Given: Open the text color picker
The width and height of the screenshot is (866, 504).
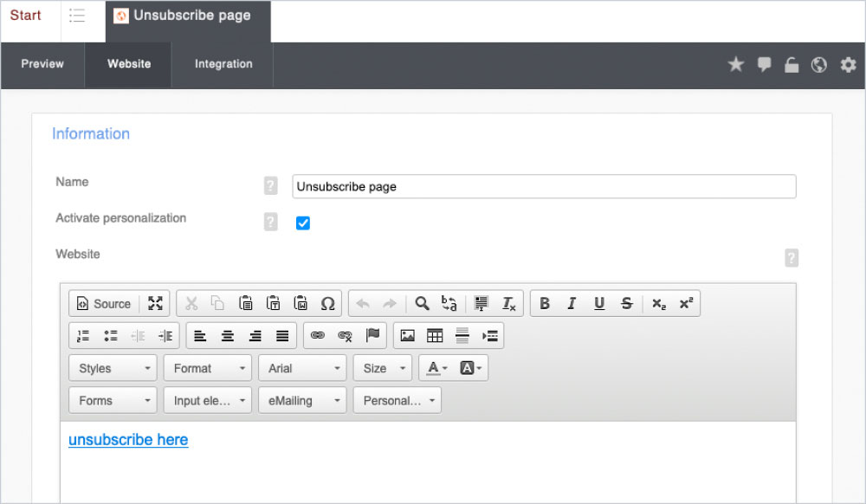Looking at the screenshot, I should pos(436,369).
